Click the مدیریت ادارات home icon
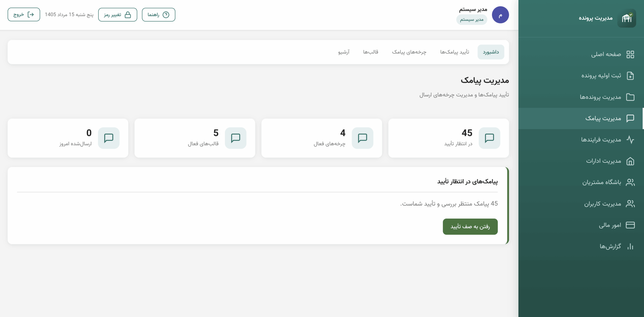The height and width of the screenshot is (317, 644). pos(630,161)
